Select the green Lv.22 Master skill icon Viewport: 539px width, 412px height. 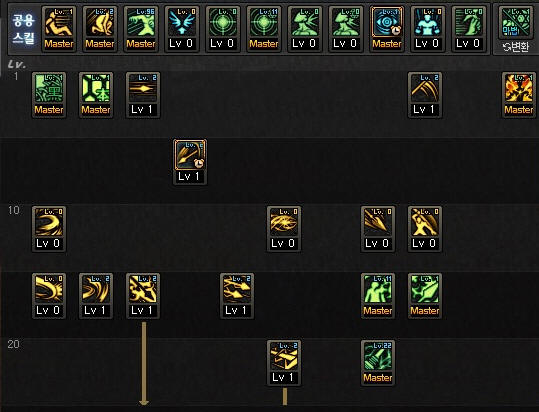point(378,363)
